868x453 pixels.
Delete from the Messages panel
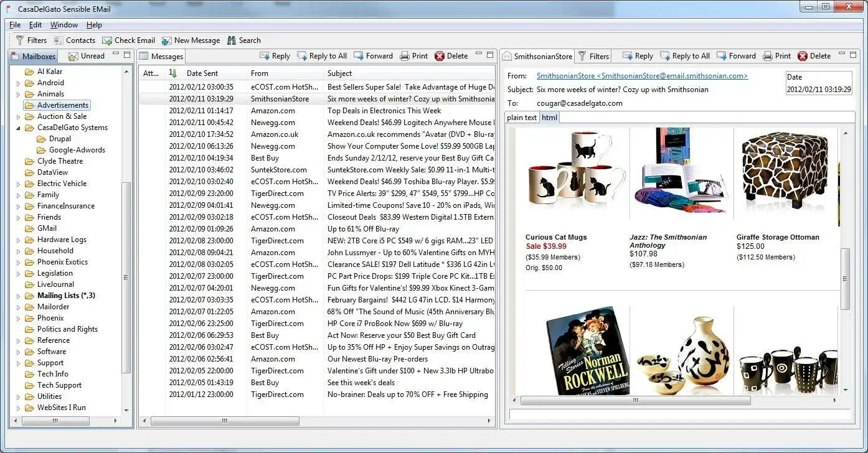(451, 56)
